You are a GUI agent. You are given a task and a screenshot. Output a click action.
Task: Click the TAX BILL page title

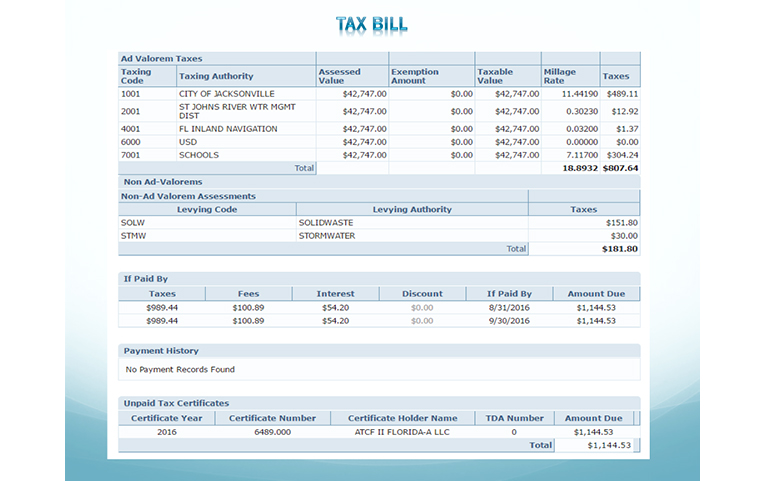(371, 23)
